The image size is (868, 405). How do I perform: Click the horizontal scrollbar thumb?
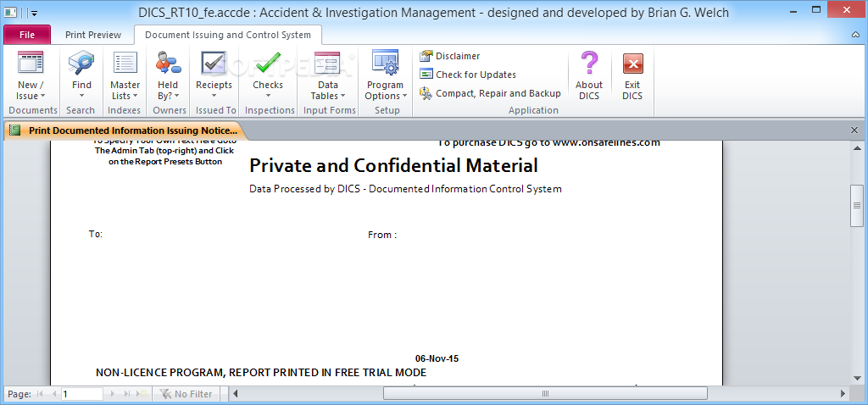[545, 394]
